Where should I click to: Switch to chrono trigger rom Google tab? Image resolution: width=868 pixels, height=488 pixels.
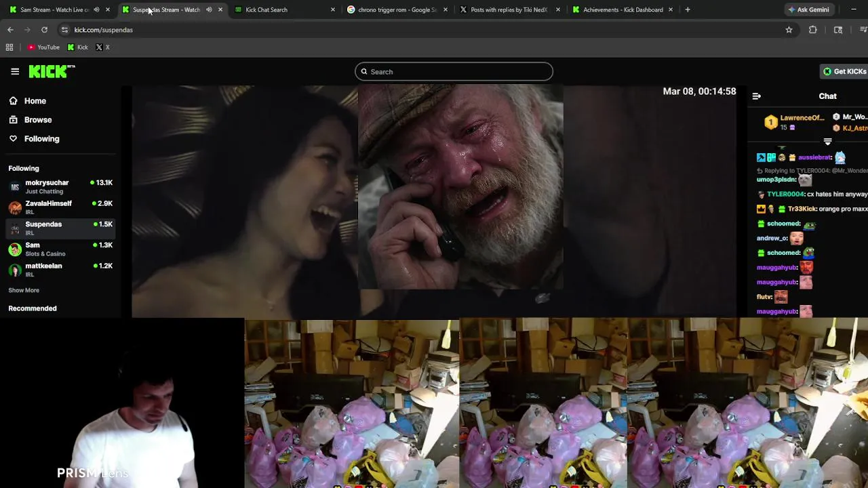pos(397,9)
